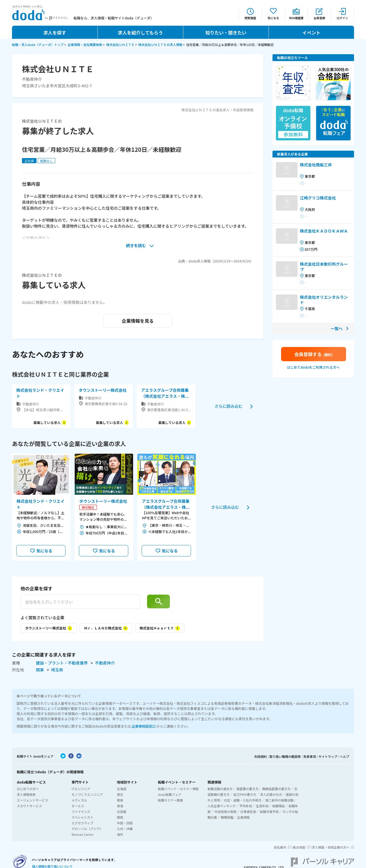
Task: Open アエラスグループ合同募集 company card title
Action: coord(165,393)
